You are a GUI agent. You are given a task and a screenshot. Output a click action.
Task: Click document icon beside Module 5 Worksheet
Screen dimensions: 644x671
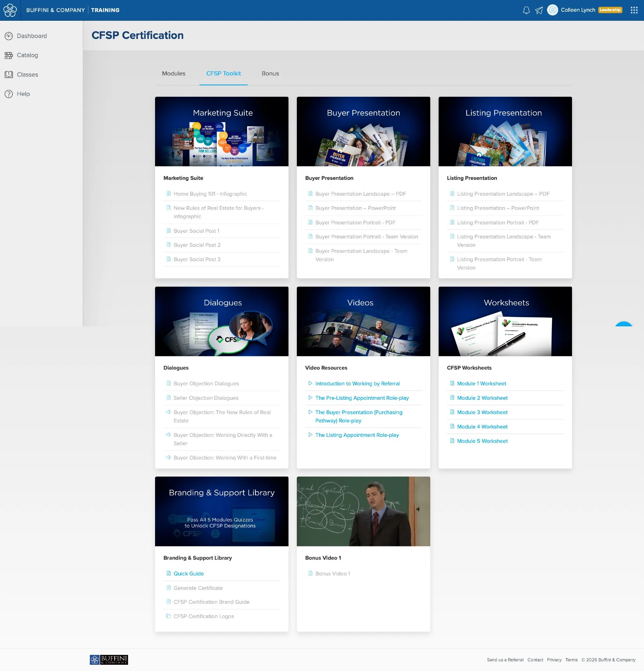(x=452, y=441)
